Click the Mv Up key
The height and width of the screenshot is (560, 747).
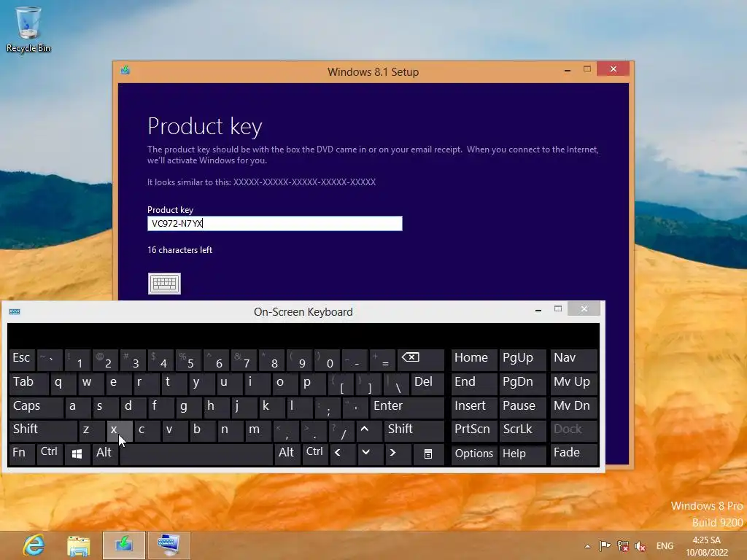(574, 384)
